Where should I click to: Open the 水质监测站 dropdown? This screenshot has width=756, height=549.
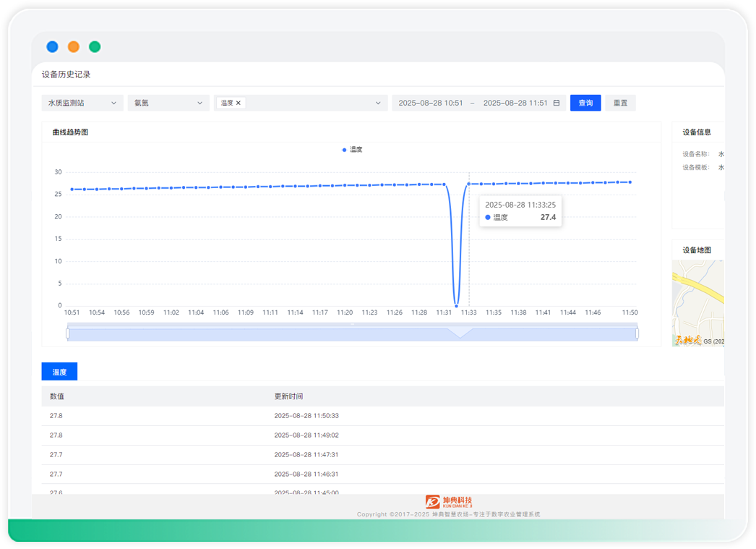click(x=82, y=103)
